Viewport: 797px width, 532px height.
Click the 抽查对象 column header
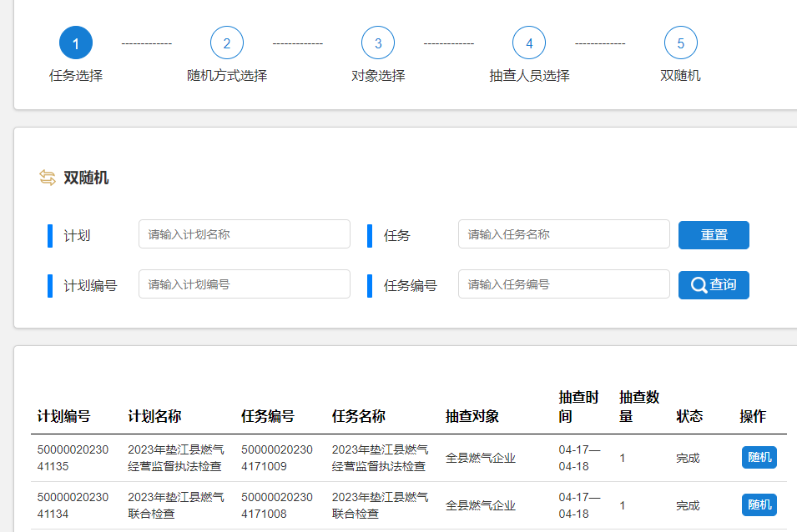tap(472, 416)
